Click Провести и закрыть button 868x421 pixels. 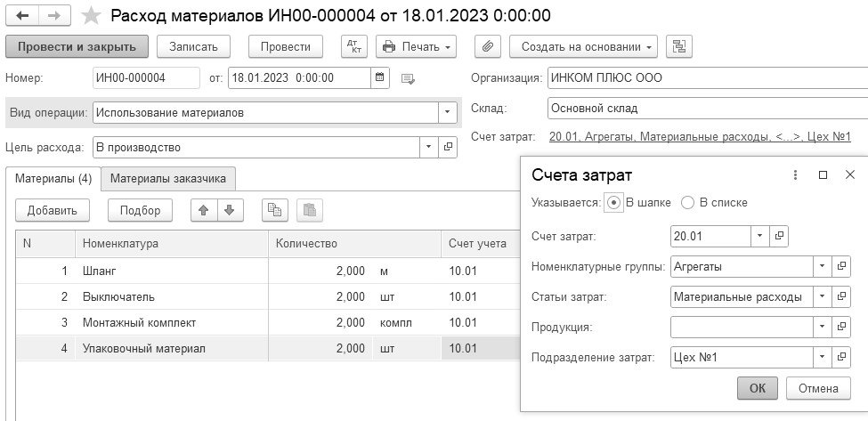point(77,47)
